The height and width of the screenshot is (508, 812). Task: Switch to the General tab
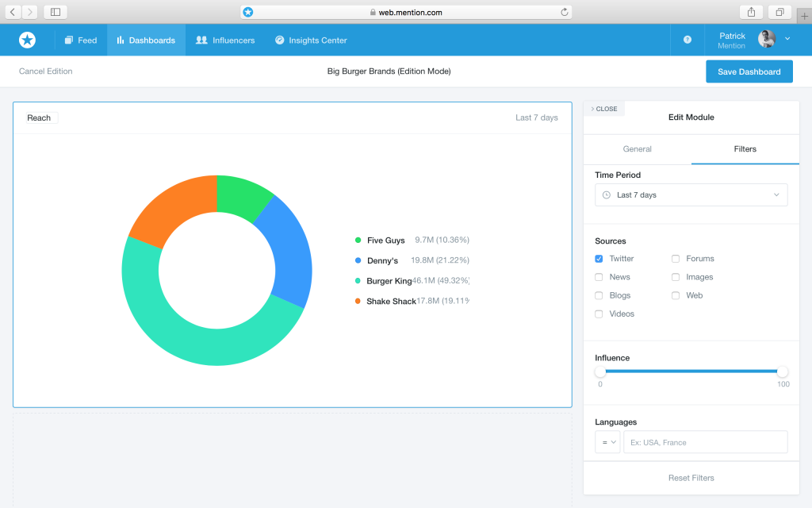click(637, 149)
